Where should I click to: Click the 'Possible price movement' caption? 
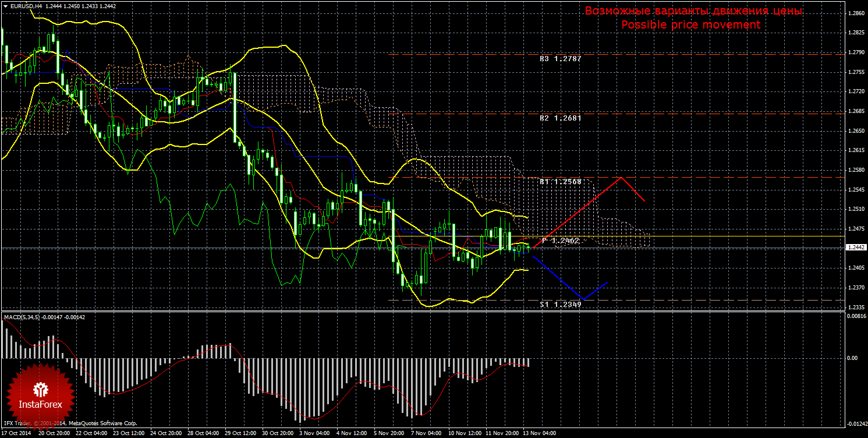[690, 24]
